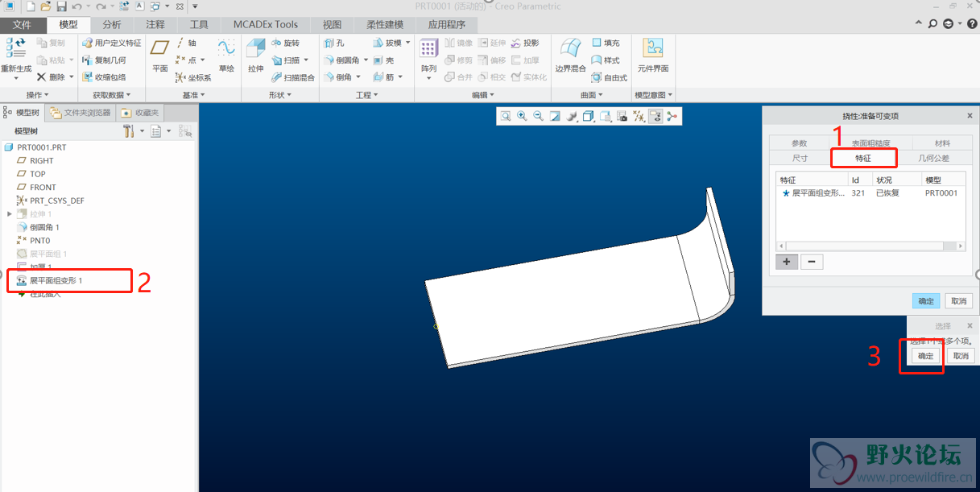Click the zoom out magnifier icon
The height and width of the screenshot is (492, 980).
point(538,116)
